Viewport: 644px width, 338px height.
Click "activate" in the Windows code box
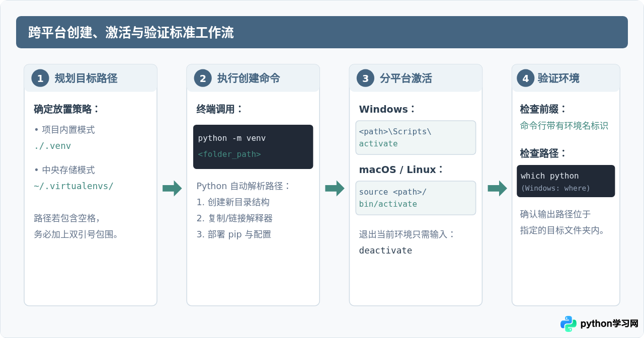(x=378, y=143)
